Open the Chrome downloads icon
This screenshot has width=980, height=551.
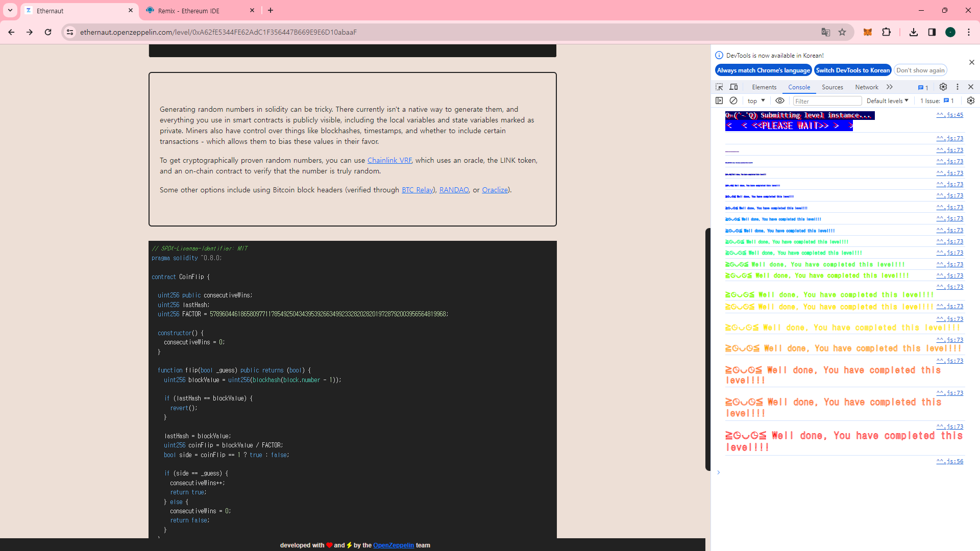(914, 32)
